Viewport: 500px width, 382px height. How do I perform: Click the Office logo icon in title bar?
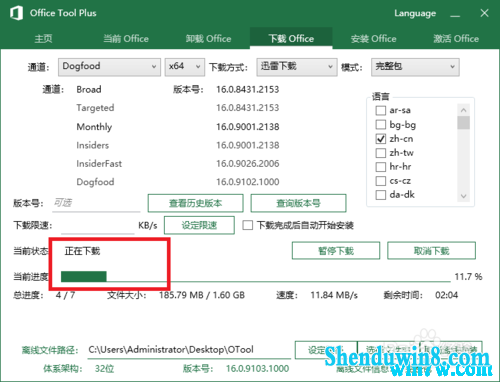pos(16,13)
